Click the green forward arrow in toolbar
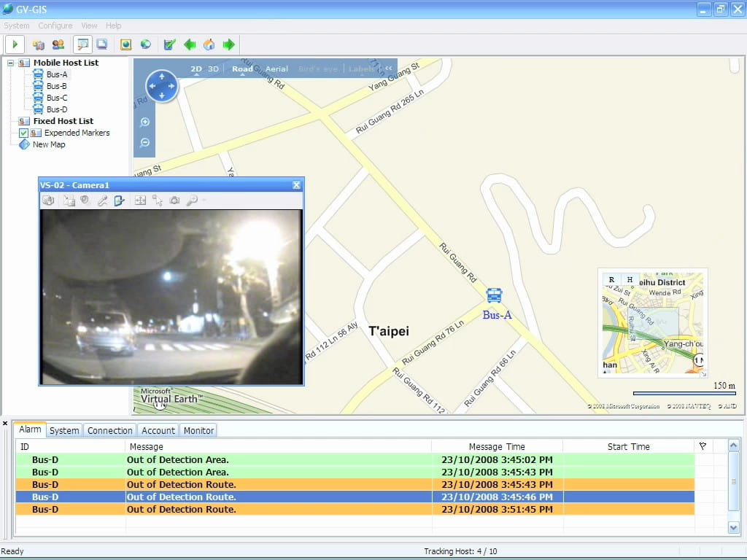Image resolution: width=747 pixels, height=560 pixels. 229,45
